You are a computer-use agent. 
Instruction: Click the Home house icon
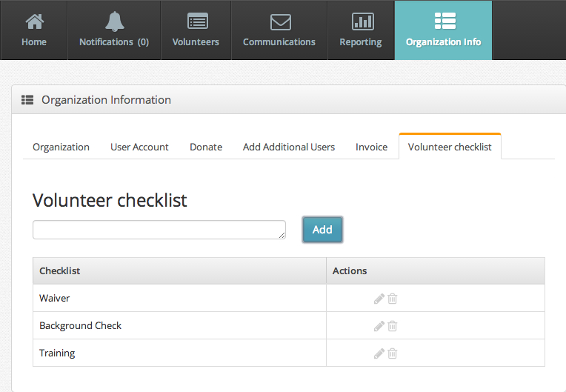point(35,21)
